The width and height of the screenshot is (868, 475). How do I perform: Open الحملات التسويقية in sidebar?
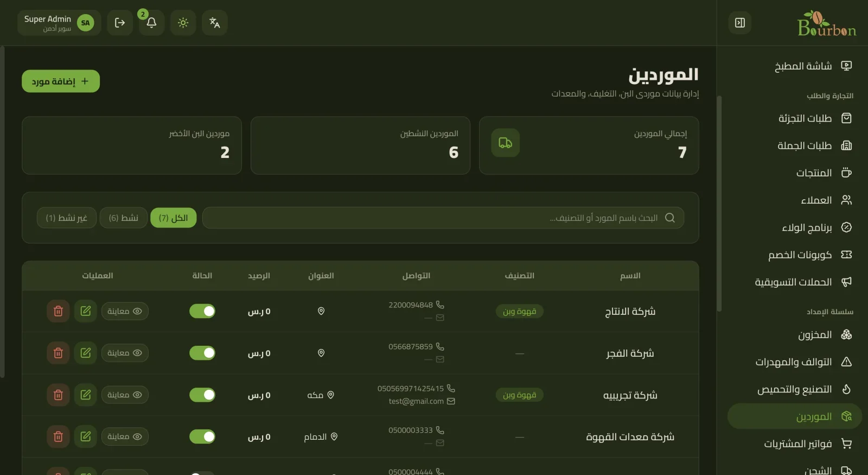tap(795, 282)
